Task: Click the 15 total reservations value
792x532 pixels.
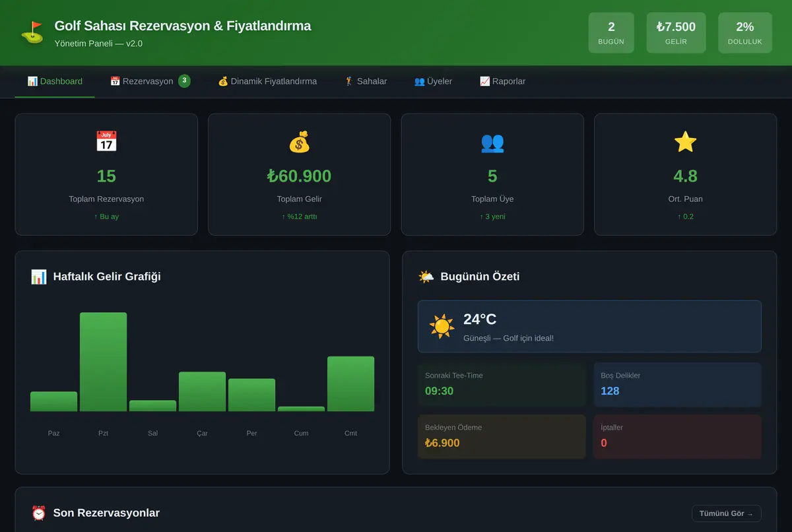Action: coord(106,176)
